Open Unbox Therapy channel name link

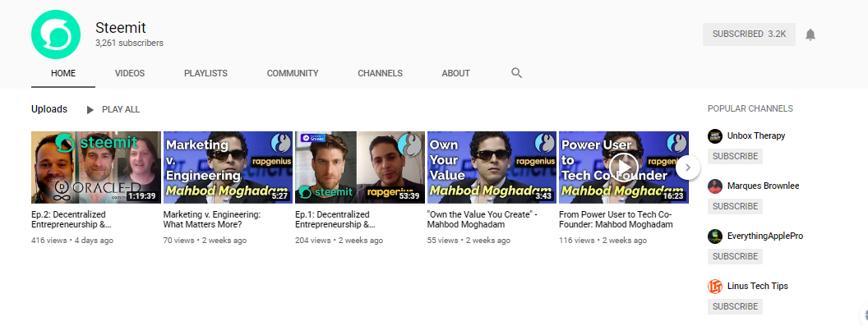click(756, 136)
